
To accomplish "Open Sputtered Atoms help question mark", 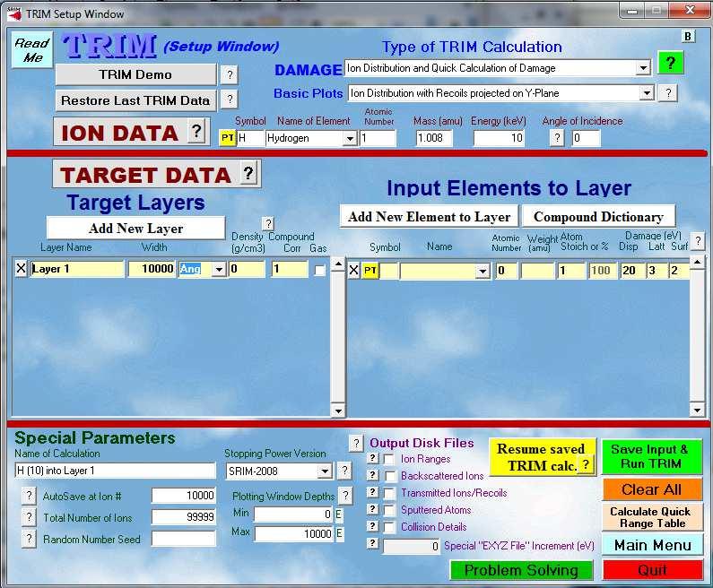I will pos(372,509).
